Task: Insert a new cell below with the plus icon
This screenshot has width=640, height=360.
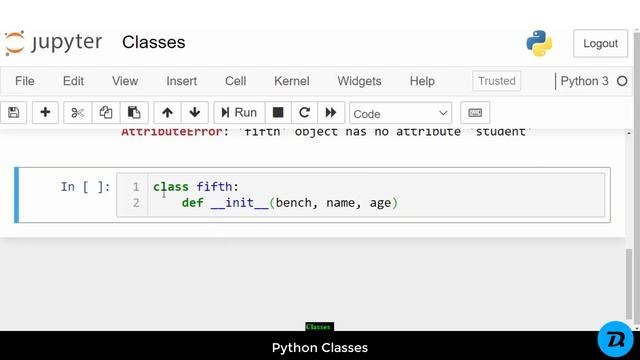Action: point(45,113)
